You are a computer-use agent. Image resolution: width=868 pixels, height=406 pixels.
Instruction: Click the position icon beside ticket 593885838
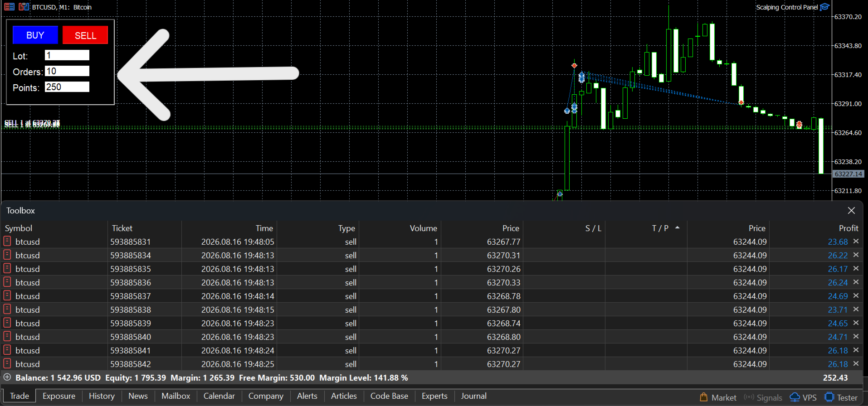7,309
